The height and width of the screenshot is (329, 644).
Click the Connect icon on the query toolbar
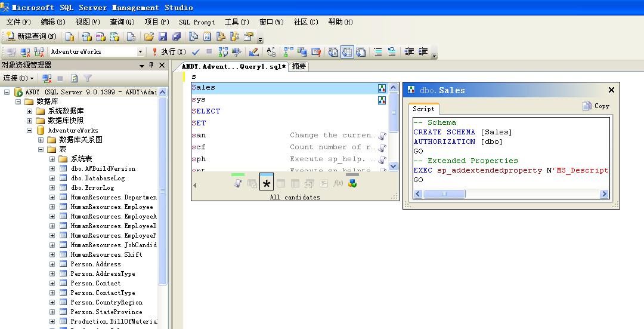11,52
